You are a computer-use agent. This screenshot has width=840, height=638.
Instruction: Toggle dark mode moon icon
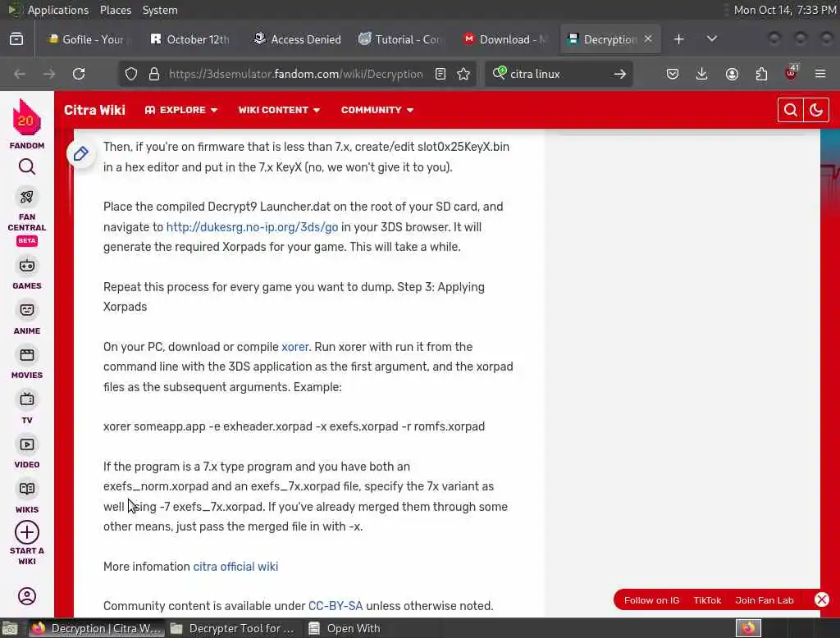coord(816,111)
